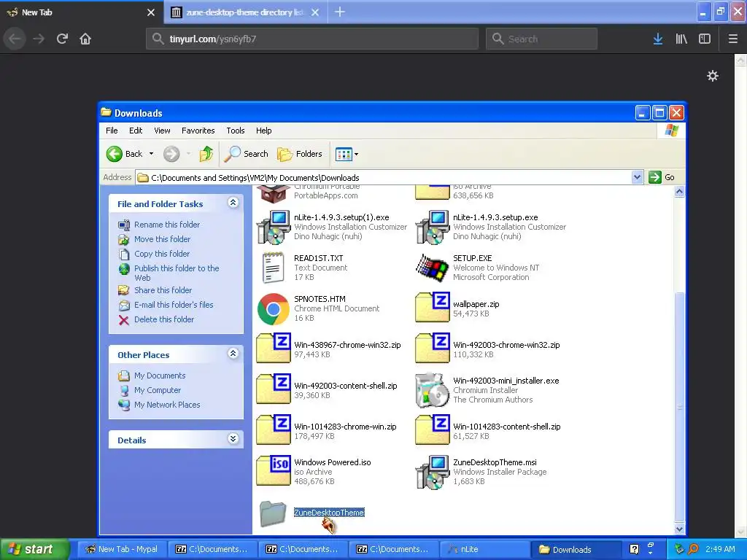747x560 pixels.
Task: Click the browser Search box
Action: (x=541, y=39)
